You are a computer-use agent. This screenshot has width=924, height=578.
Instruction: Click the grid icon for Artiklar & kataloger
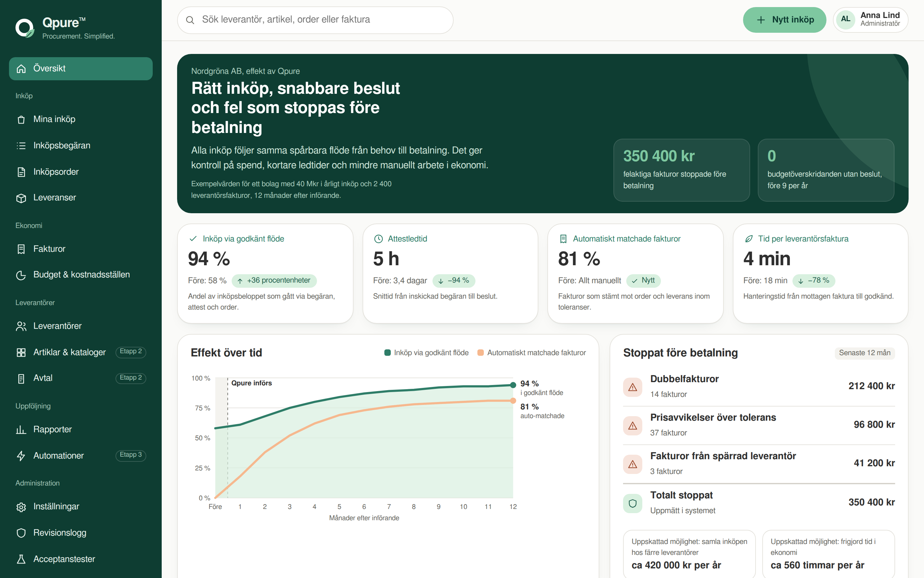[x=21, y=352]
